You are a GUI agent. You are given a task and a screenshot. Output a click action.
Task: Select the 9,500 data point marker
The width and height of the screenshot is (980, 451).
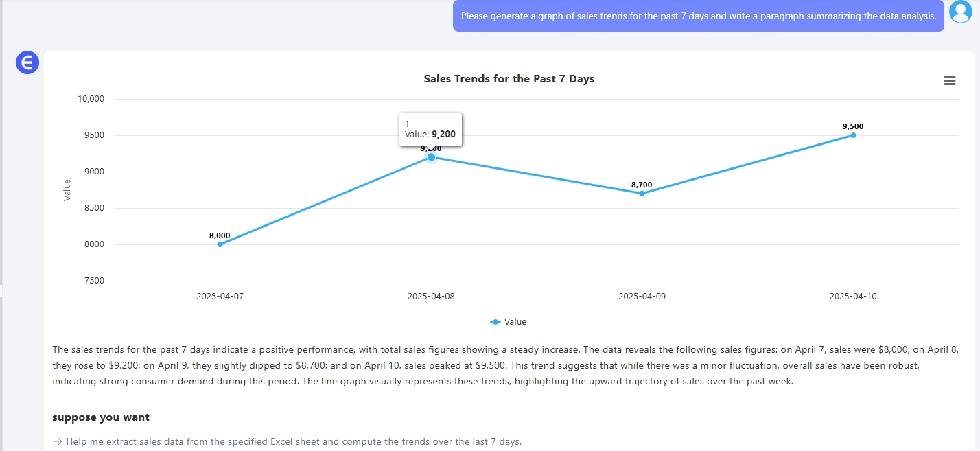853,135
